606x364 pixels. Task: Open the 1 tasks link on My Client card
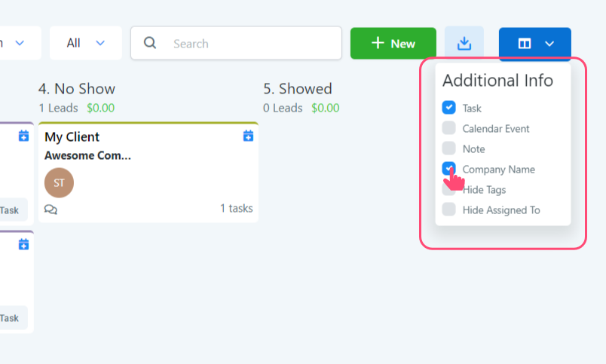[236, 208]
